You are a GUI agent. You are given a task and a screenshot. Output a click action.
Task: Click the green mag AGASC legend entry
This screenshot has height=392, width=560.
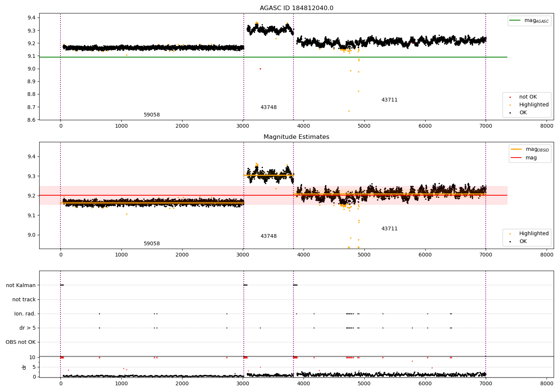(529, 21)
